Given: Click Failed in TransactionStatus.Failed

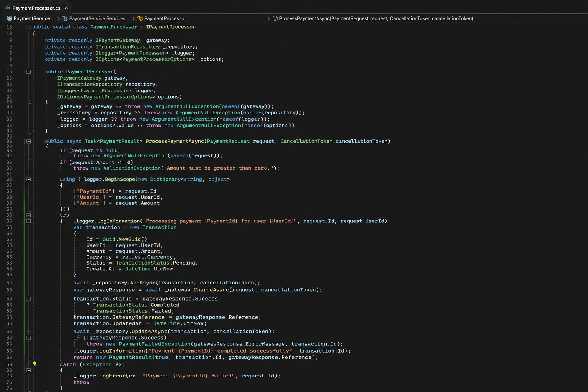Looking at the screenshot, I should click(x=161, y=311).
